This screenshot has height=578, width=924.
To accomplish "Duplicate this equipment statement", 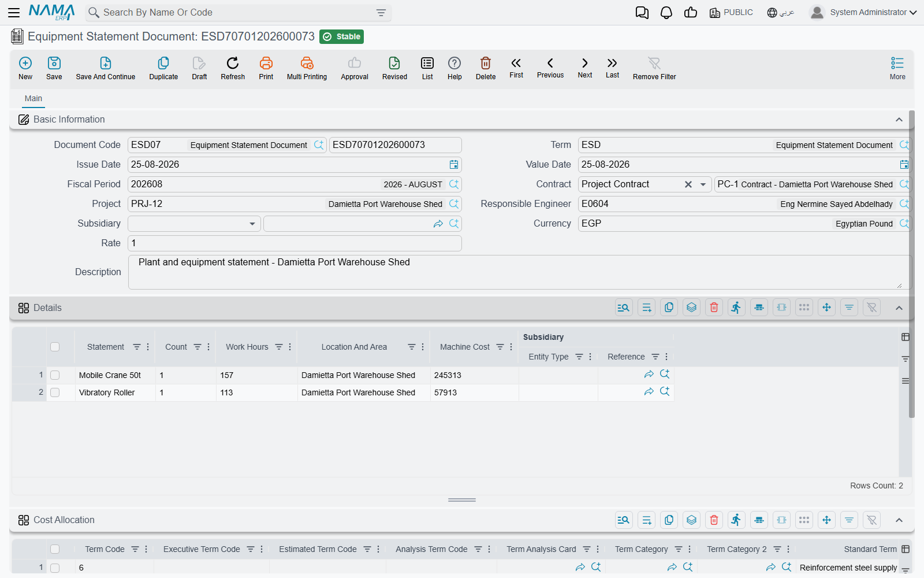I will 163,68.
